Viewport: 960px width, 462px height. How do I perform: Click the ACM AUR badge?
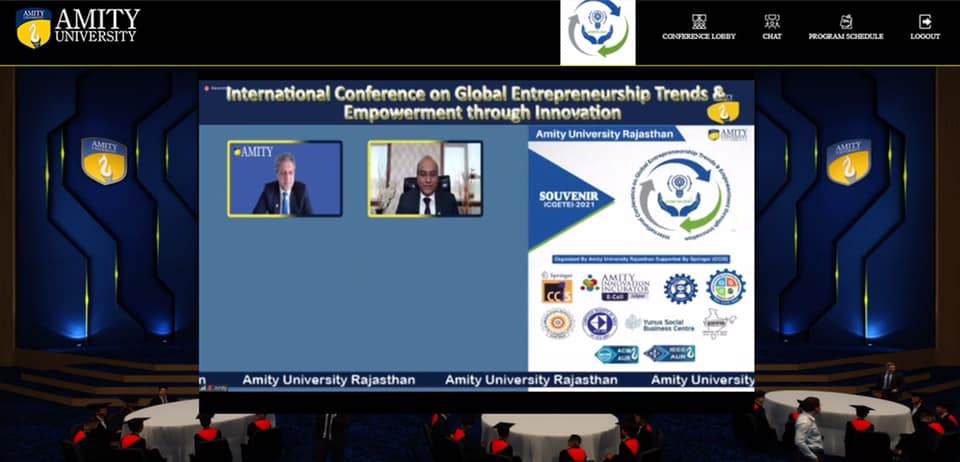617,354
